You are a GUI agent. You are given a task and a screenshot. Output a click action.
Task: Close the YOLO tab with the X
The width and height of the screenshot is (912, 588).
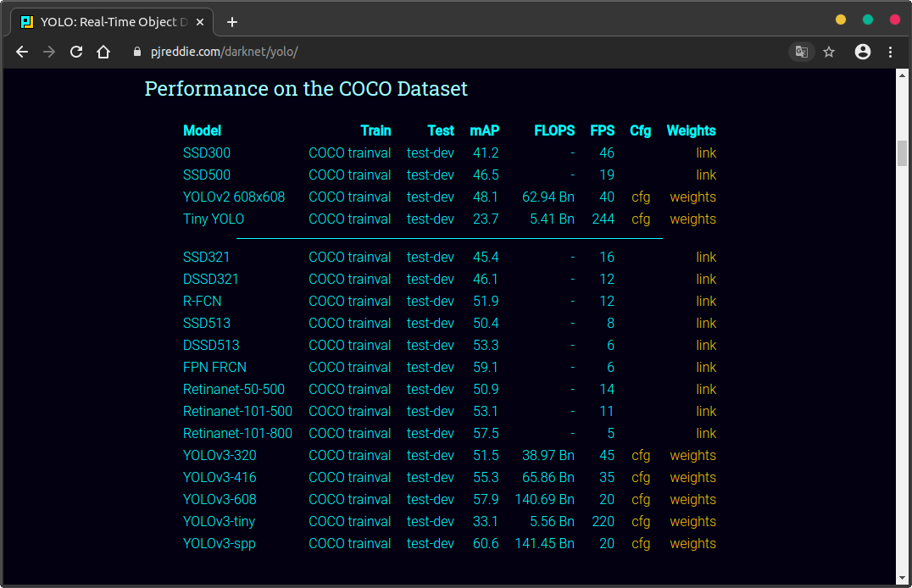(200, 22)
